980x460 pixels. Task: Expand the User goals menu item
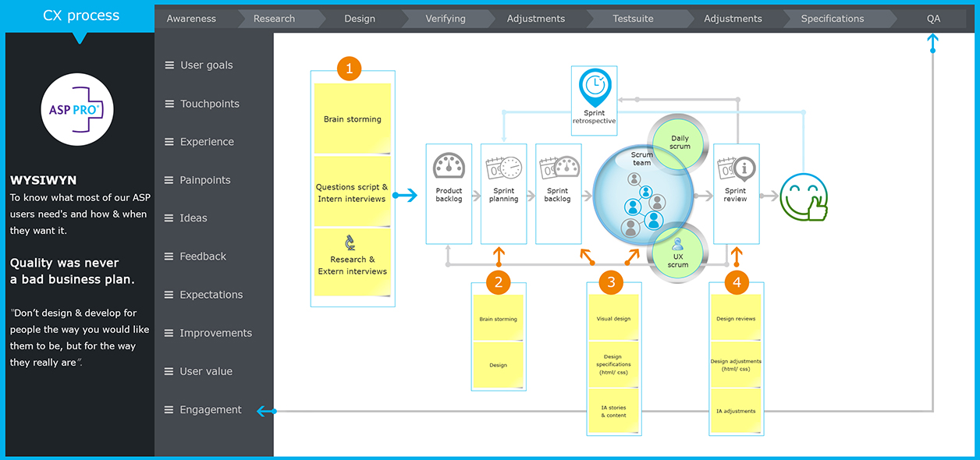click(x=206, y=65)
